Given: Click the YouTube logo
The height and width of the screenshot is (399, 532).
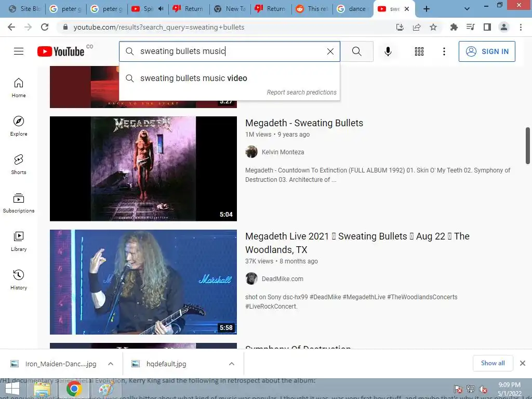Looking at the screenshot, I should click(x=61, y=51).
